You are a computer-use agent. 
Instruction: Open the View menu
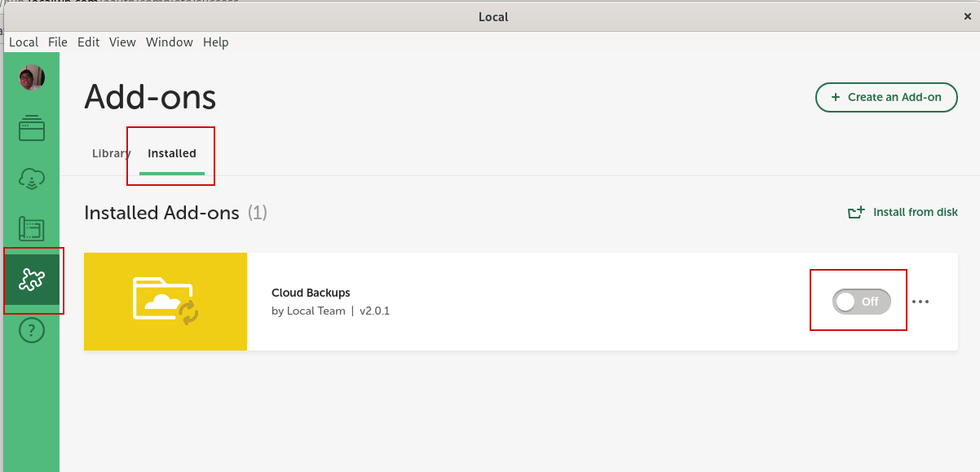122,42
